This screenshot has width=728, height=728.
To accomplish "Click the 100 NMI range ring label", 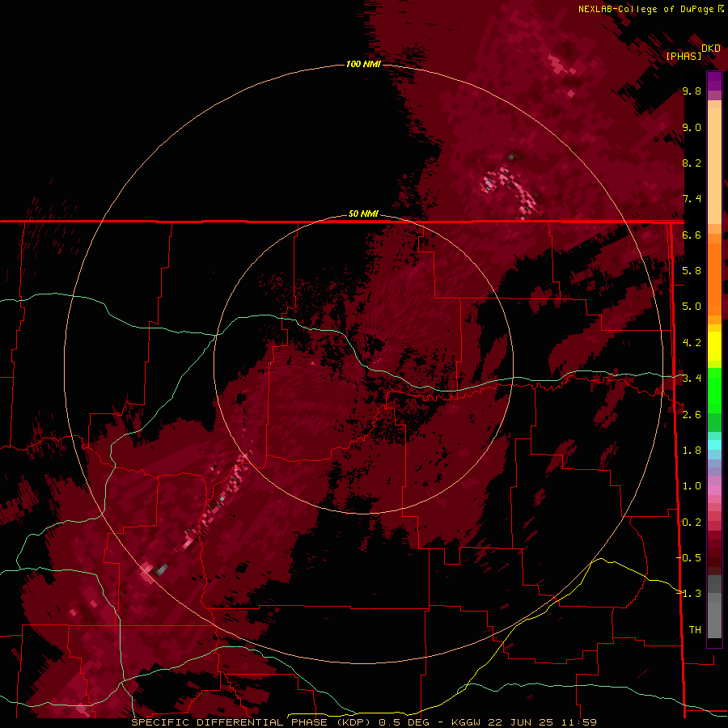I will 363,64.
